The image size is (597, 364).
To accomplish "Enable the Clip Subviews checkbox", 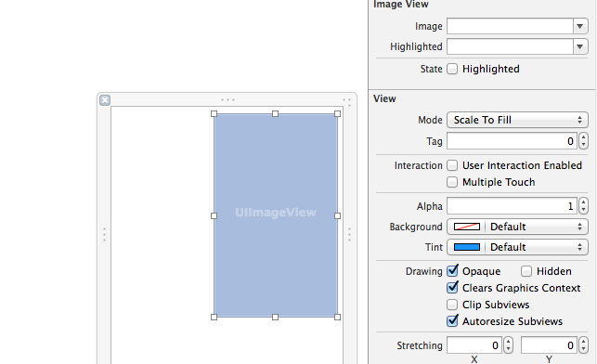I will click(452, 305).
